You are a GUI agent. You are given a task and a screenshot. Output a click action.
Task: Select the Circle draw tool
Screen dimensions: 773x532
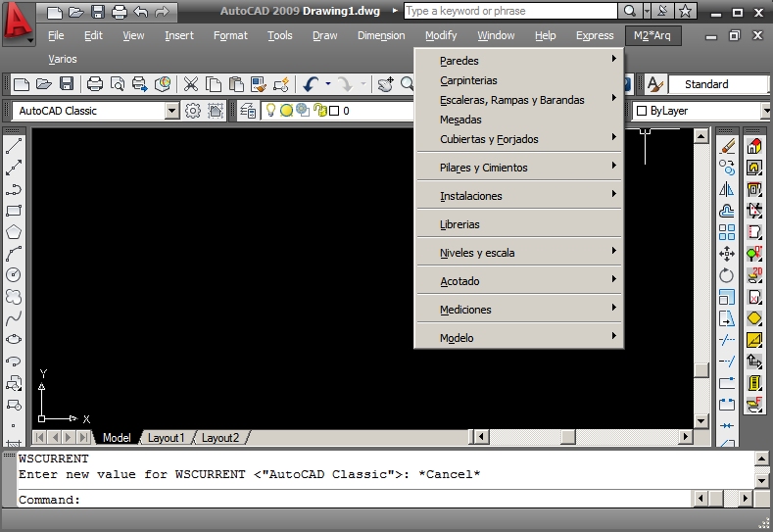pyautogui.click(x=14, y=275)
